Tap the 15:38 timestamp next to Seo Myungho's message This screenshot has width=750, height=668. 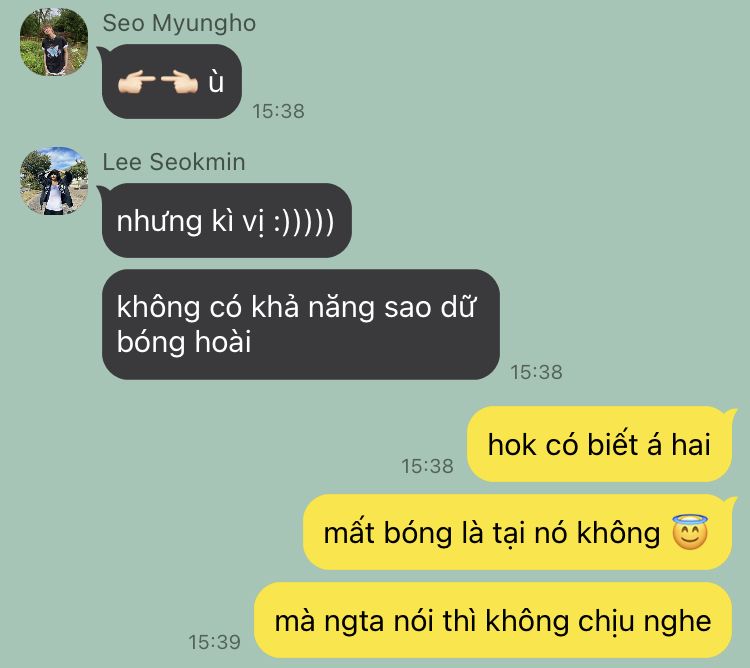(278, 111)
